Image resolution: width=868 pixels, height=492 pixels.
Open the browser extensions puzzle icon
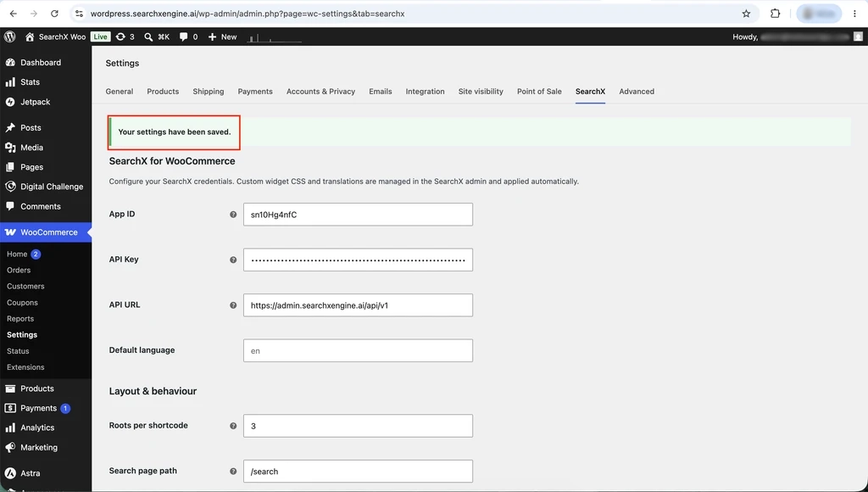coord(775,14)
